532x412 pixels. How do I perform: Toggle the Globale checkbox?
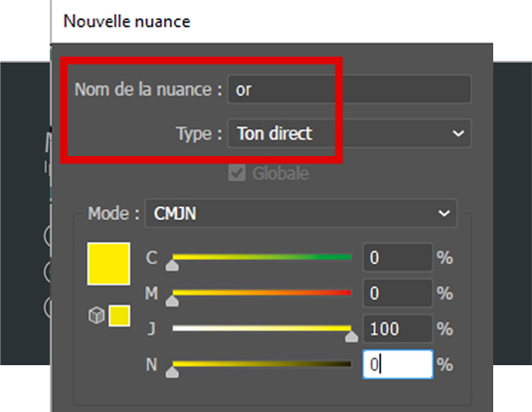pos(237,173)
